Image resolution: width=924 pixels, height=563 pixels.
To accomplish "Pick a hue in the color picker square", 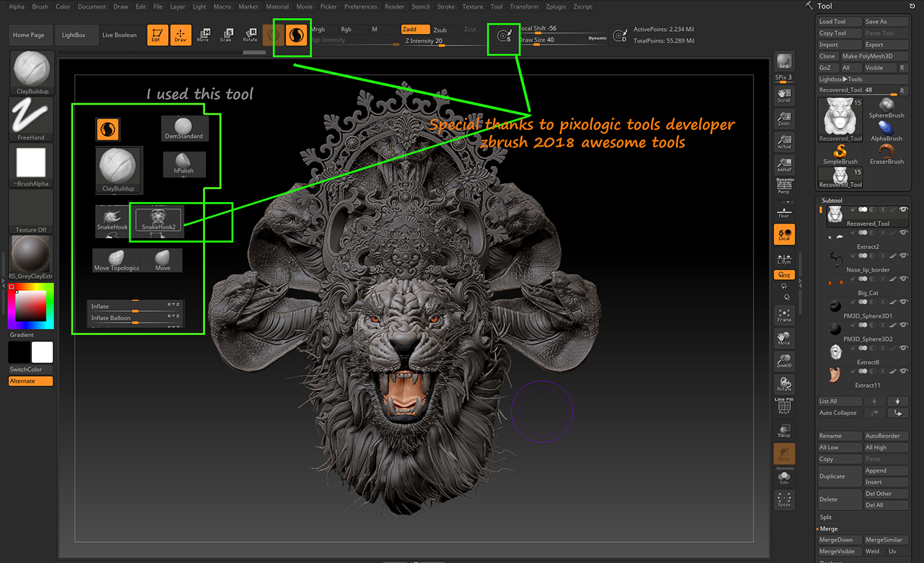I will click(31, 306).
